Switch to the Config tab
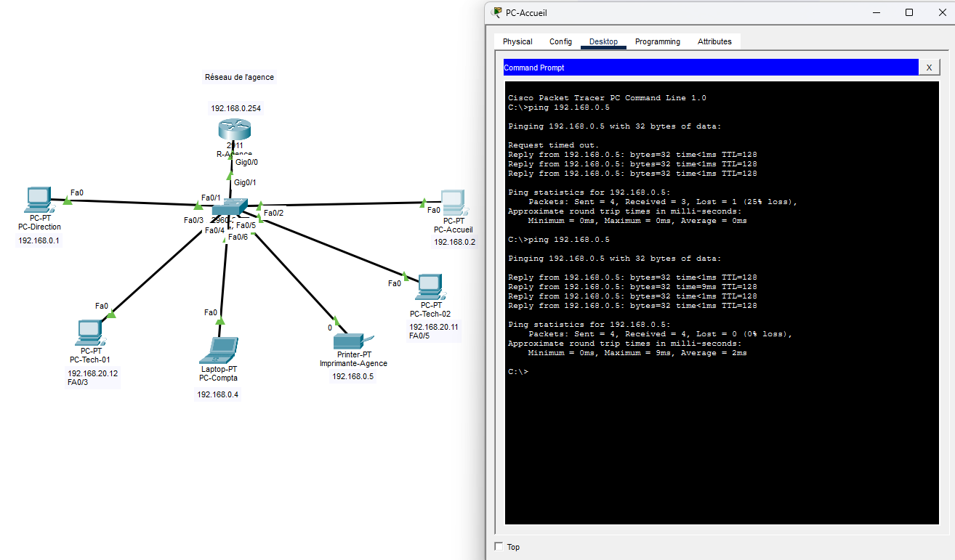 click(x=560, y=41)
